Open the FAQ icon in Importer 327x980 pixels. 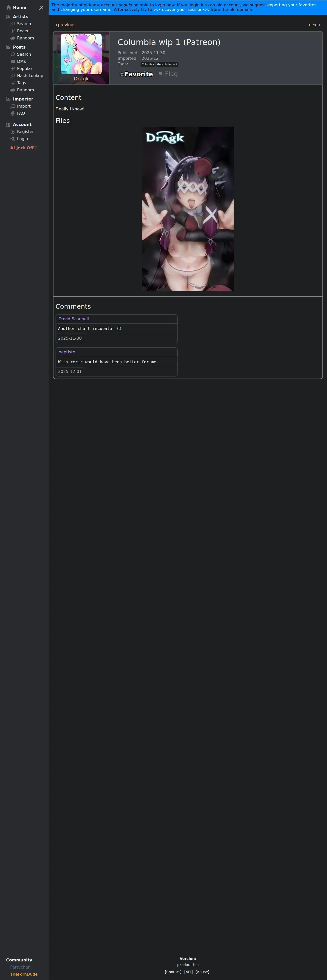point(12,113)
